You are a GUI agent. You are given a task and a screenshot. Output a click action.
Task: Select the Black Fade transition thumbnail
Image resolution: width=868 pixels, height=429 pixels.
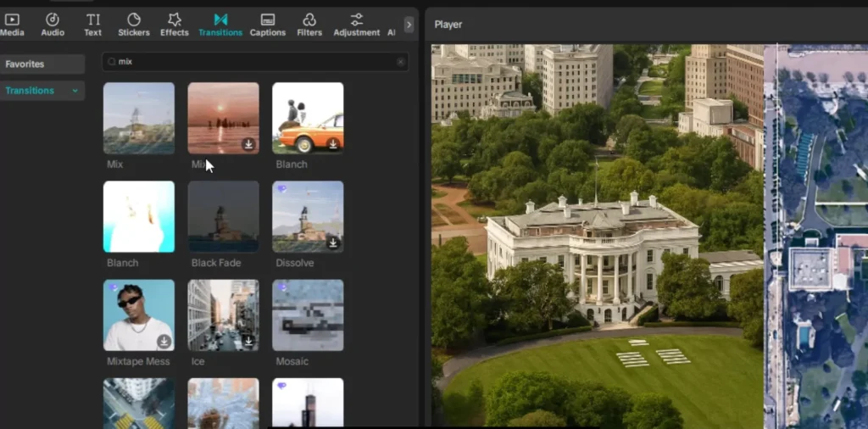tap(223, 216)
